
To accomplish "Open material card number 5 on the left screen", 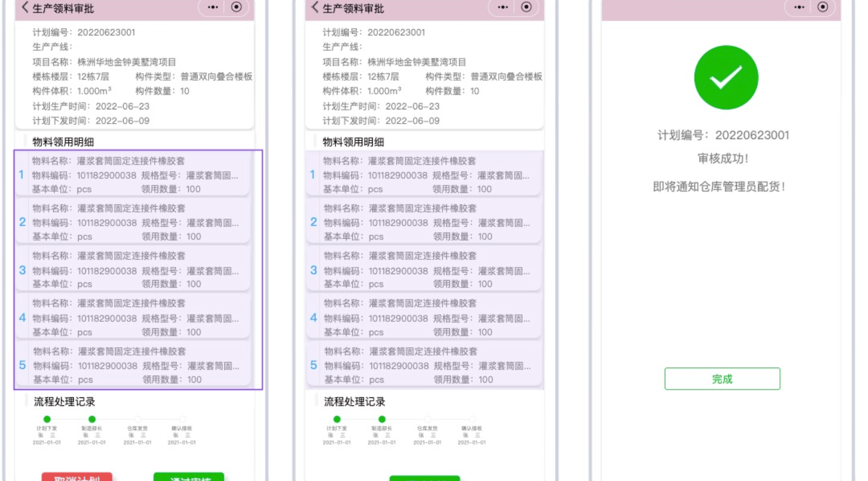I will [133, 365].
